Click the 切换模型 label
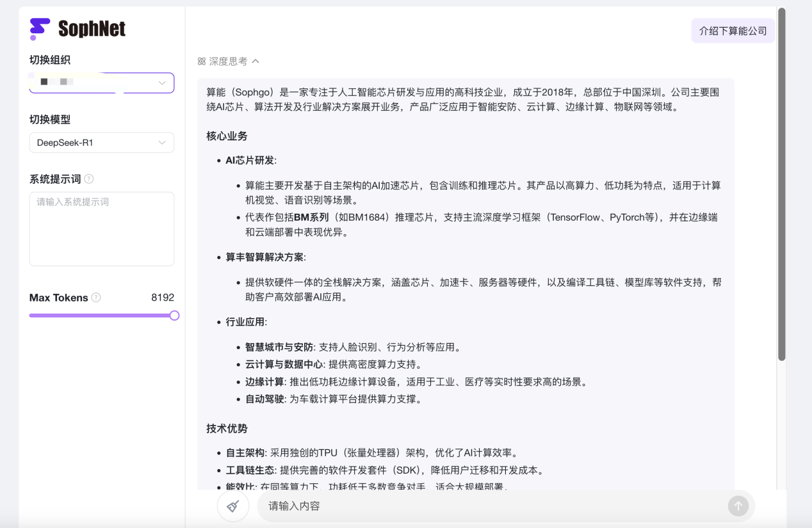Screen dimensions: 812x528 tap(50, 120)
